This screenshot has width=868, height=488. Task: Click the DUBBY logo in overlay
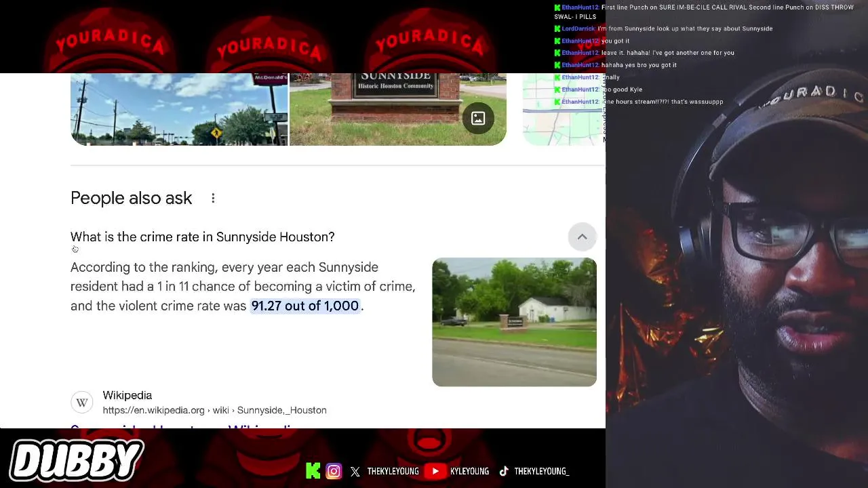point(76,461)
